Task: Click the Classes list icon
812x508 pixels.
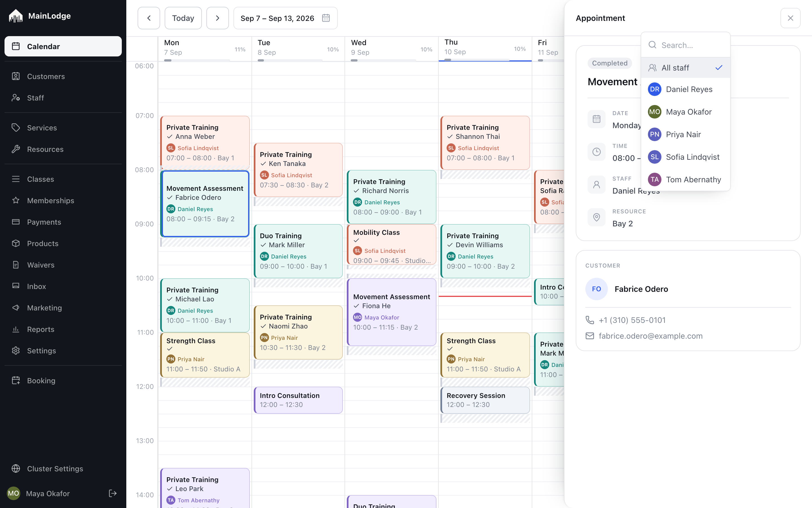Action: tap(16, 179)
